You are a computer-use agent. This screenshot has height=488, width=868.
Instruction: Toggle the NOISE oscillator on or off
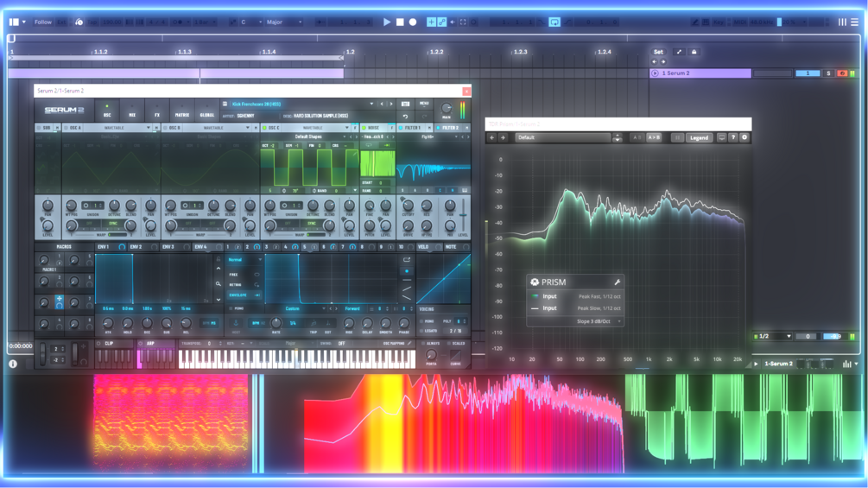tap(364, 128)
